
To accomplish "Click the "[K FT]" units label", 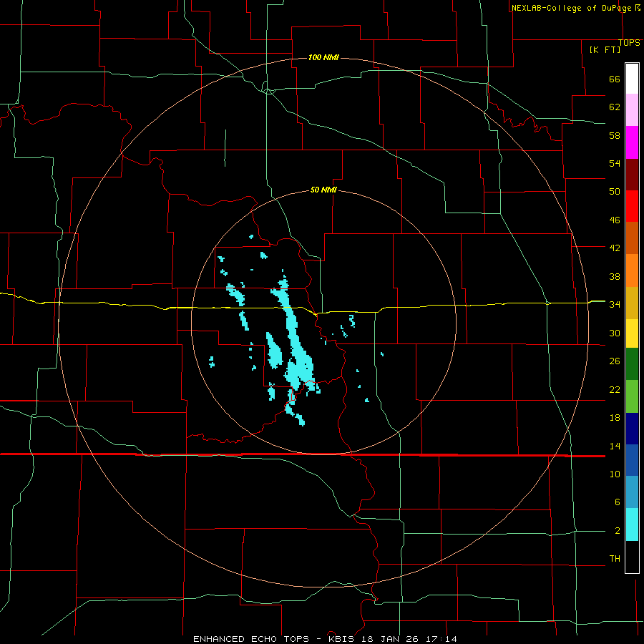I will point(605,49).
